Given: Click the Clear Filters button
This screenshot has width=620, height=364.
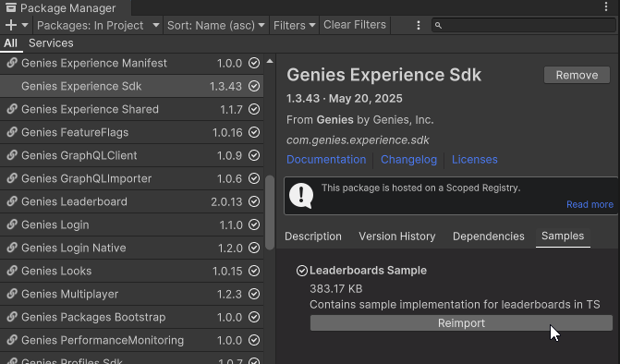Looking at the screenshot, I should (x=355, y=25).
